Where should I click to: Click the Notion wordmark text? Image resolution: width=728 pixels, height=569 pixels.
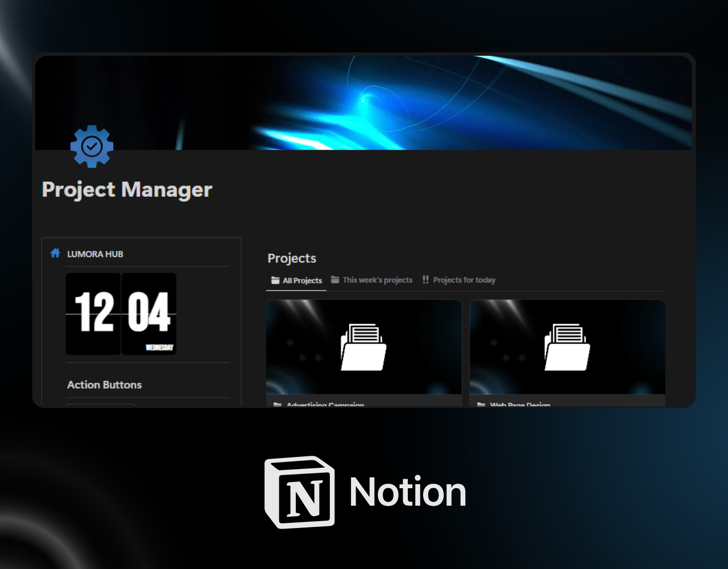click(408, 492)
